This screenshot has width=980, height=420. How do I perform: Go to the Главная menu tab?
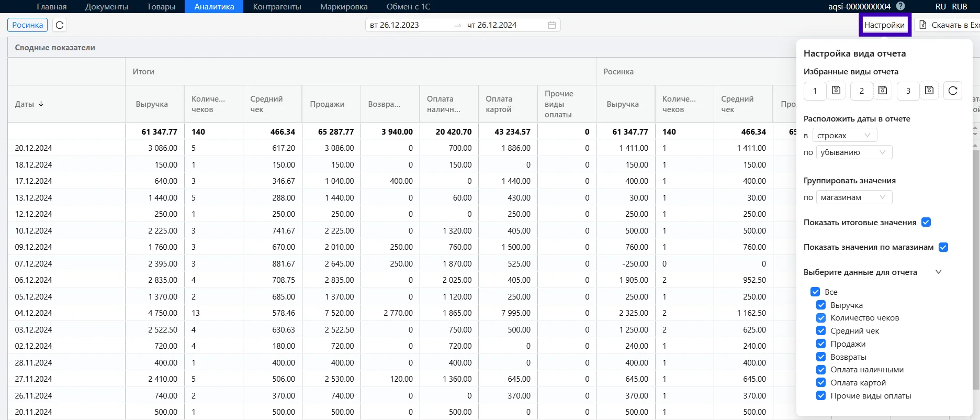pyautogui.click(x=52, y=6)
